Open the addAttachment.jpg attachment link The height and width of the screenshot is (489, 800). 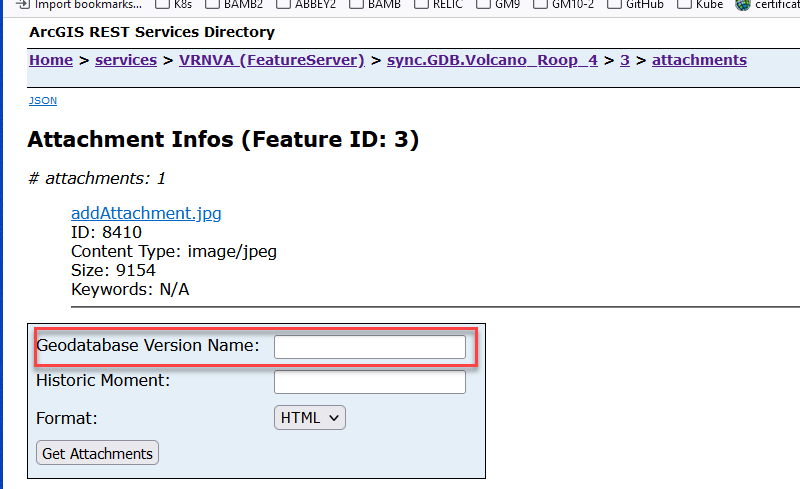click(146, 213)
